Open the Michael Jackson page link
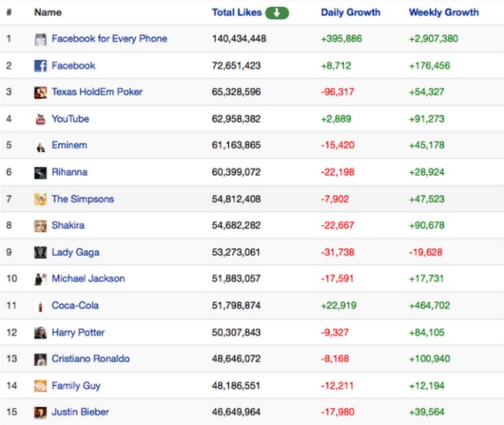The image size is (504, 425). tap(88, 279)
